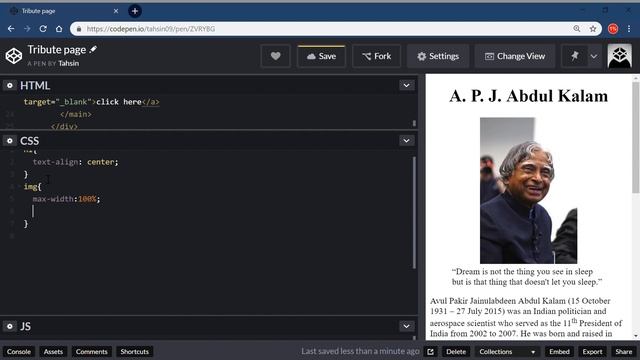The width and height of the screenshot is (640, 360).
Task: Close the Tribute page tab
Action: coord(116,11)
